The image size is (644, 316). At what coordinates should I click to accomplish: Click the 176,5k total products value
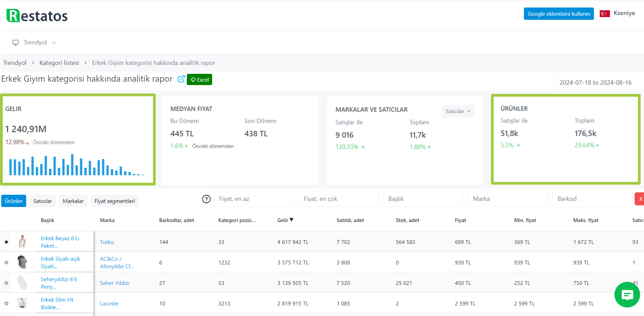(585, 133)
